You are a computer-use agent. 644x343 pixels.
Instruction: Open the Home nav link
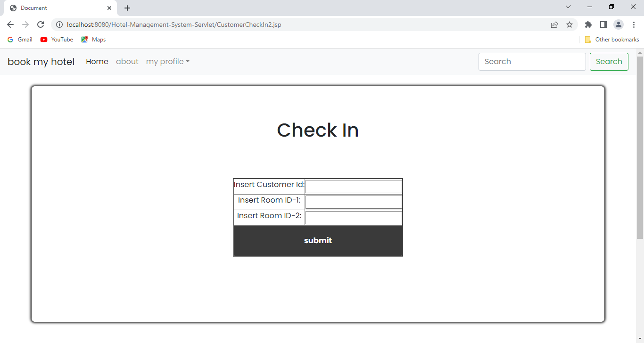(97, 62)
